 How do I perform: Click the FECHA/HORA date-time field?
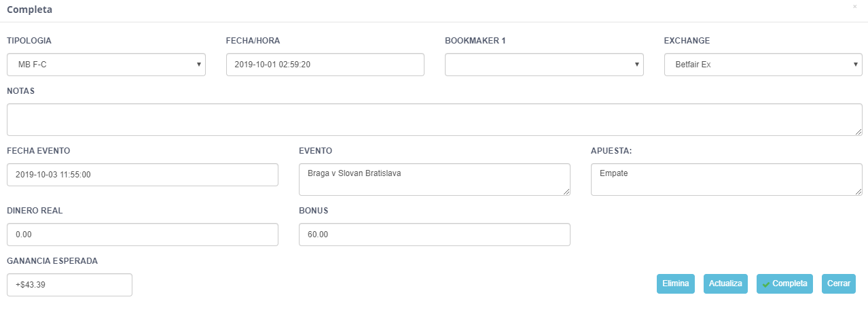[x=325, y=65]
